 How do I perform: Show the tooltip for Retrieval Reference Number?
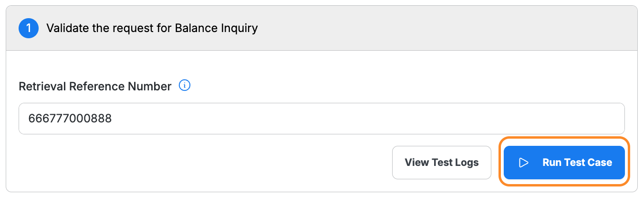[x=185, y=86]
